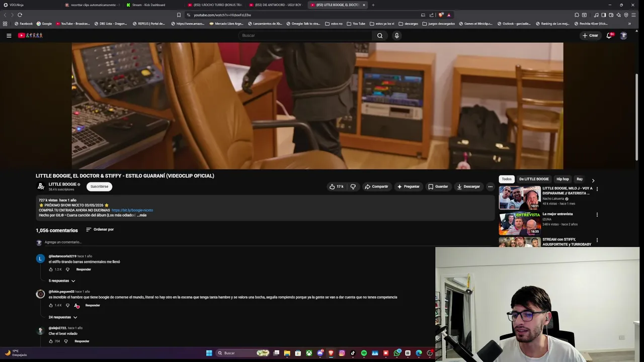Viewport: 644px width, 362px height.
Task: Reload the page
Action: point(20,15)
